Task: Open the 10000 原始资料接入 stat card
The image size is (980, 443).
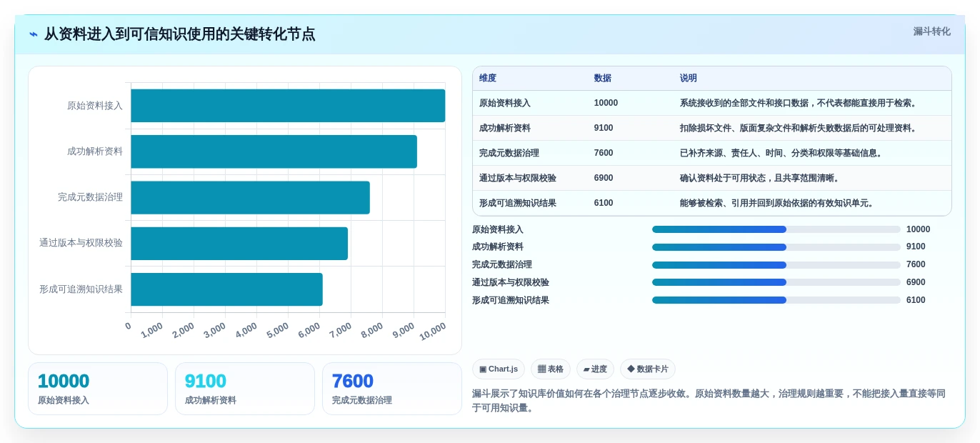Action: pos(98,389)
